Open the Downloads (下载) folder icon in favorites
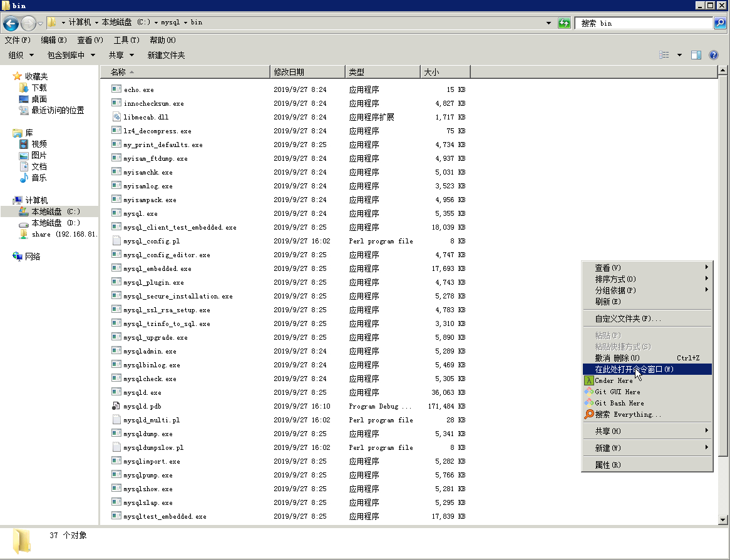This screenshot has width=730, height=560. point(24,88)
